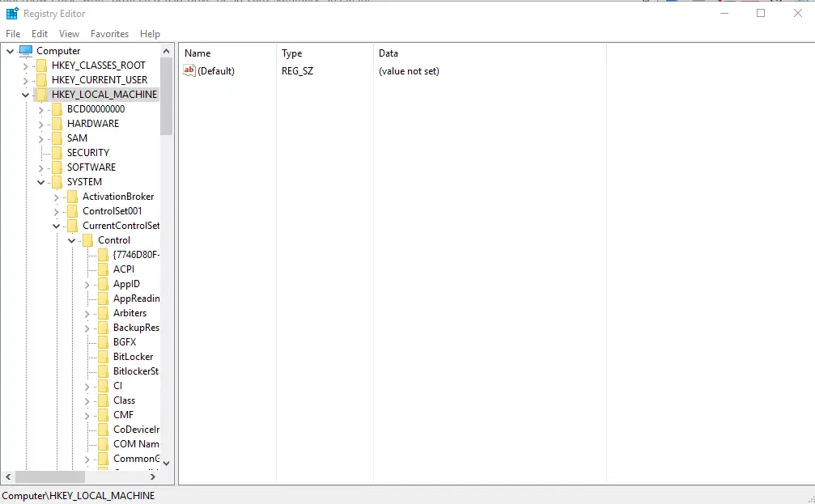Click the Registry Editor app icon in title bar
This screenshot has width=815, height=504.
(x=12, y=14)
